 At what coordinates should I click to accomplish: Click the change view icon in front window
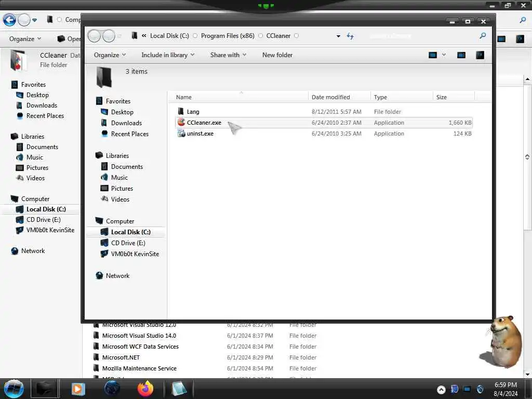pos(433,55)
